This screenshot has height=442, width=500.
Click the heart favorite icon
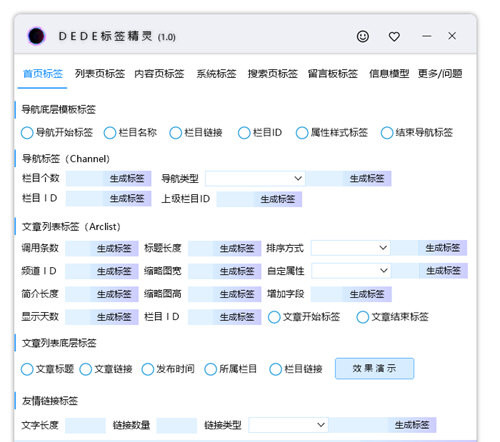[x=394, y=36]
